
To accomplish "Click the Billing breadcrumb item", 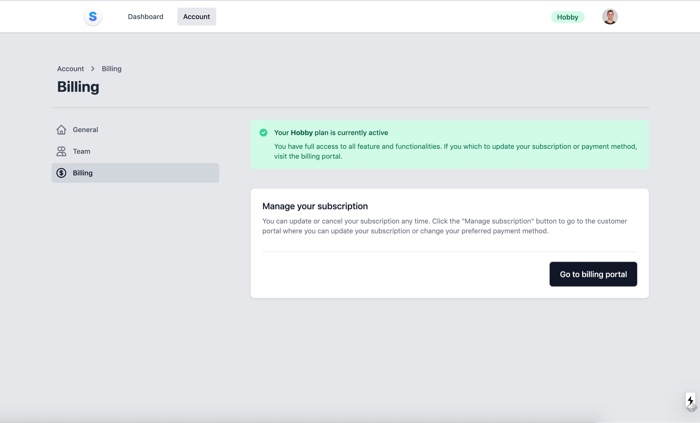I will 111,69.
